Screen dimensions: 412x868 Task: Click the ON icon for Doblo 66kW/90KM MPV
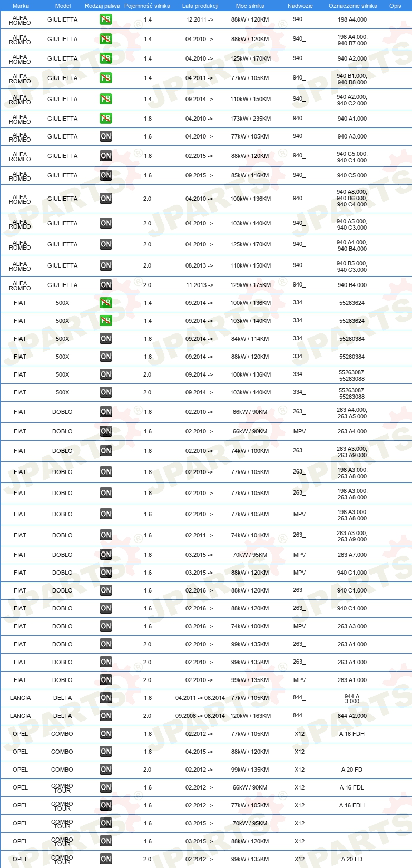tap(106, 431)
